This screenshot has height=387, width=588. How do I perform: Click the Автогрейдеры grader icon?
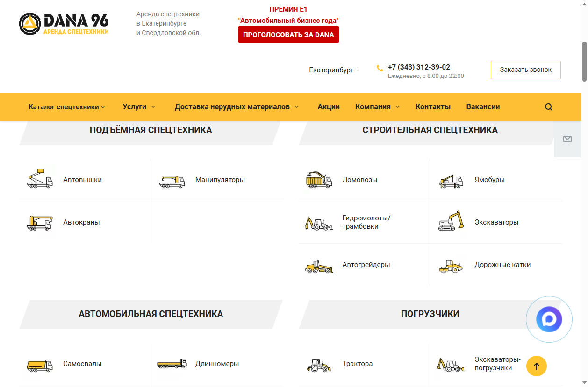click(x=319, y=266)
